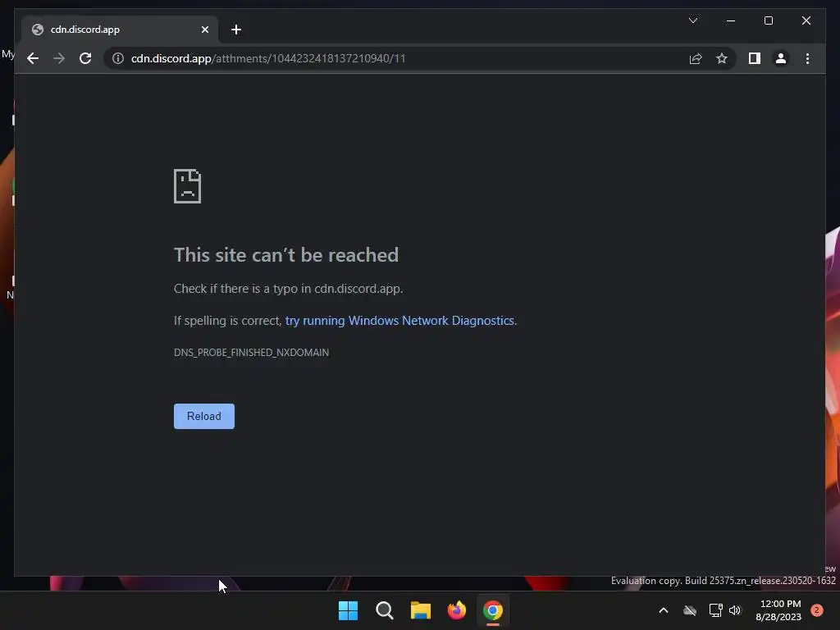Image resolution: width=840 pixels, height=630 pixels.
Task: View site information icon in address bar
Action: 118,58
